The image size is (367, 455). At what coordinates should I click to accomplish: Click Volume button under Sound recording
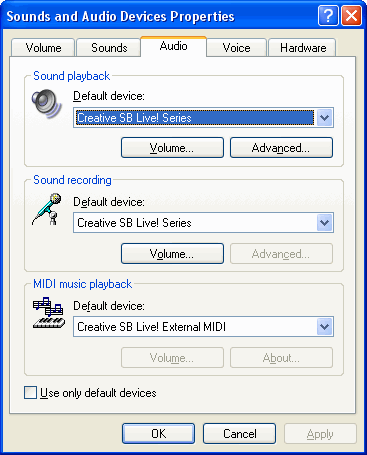pyautogui.click(x=172, y=254)
